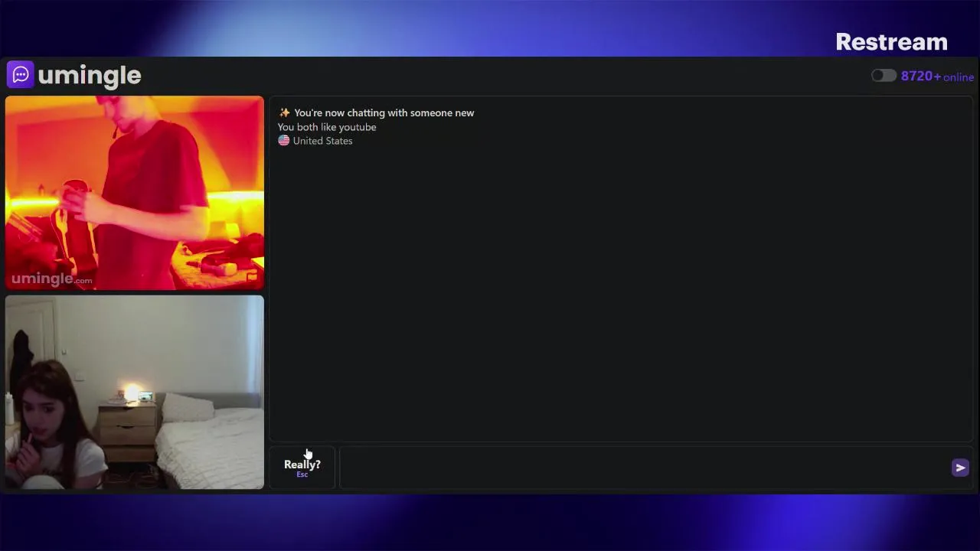Click the sparkle icon beside new chat notice
980x551 pixels.
(284, 112)
